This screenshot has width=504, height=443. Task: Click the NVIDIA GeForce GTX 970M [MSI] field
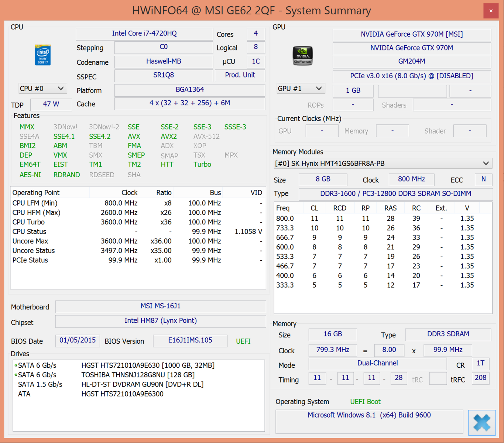412,34
